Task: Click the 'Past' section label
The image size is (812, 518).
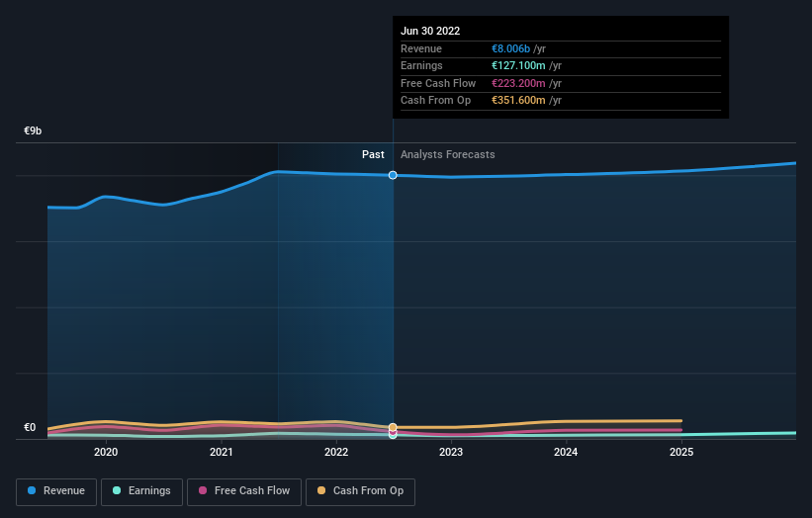Action: 373,154
